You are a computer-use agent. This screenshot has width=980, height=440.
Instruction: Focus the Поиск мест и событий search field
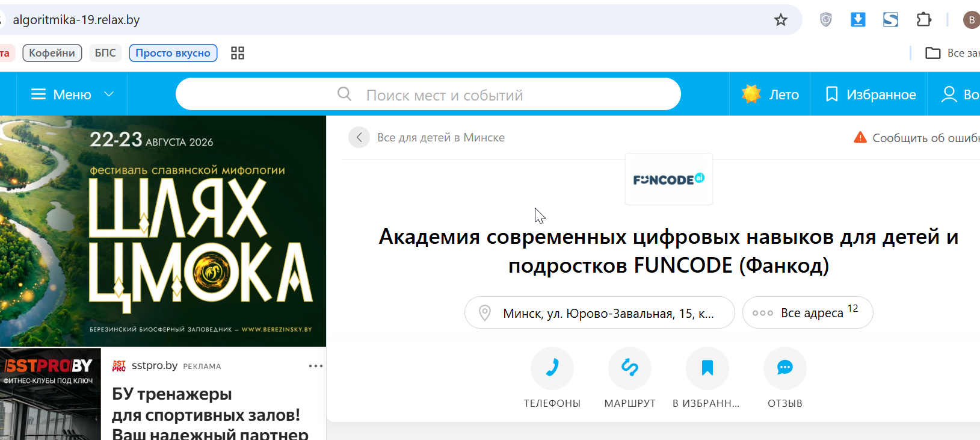[x=428, y=94]
